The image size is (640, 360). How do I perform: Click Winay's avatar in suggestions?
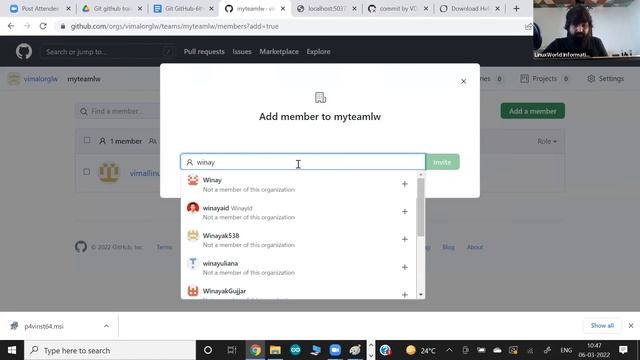[x=193, y=180]
